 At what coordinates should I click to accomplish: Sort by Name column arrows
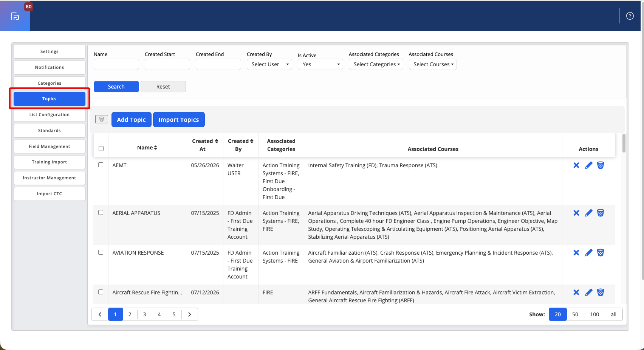pos(155,148)
